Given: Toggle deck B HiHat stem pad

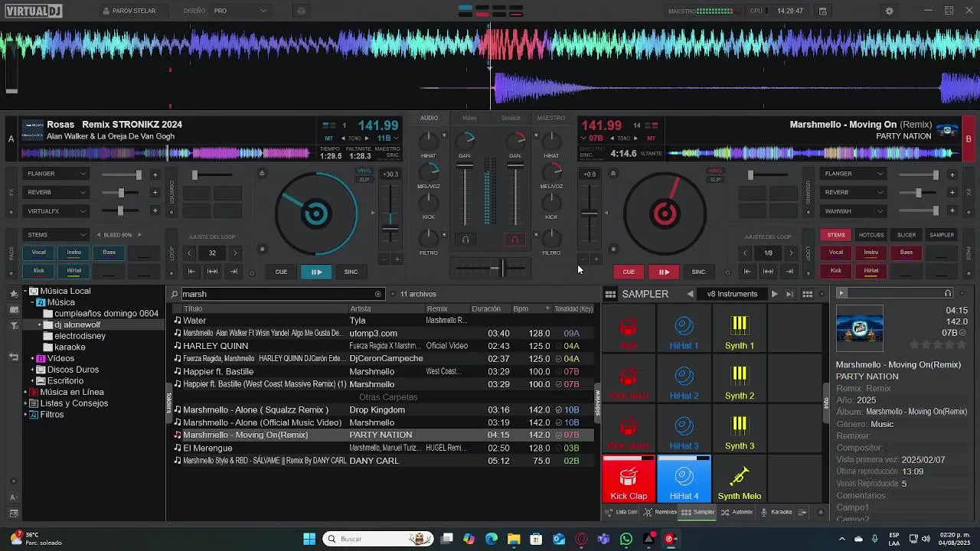Looking at the screenshot, I should pyautogui.click(x=871, y=271).
